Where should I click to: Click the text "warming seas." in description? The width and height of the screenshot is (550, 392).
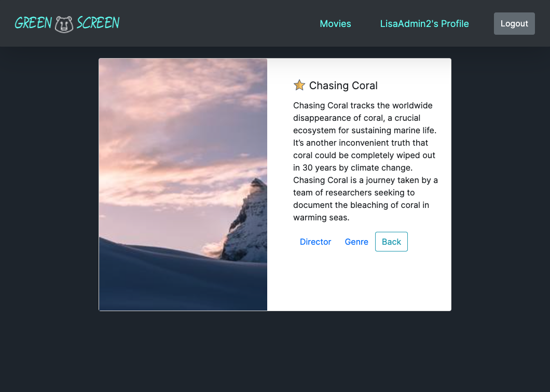[321, 217]
